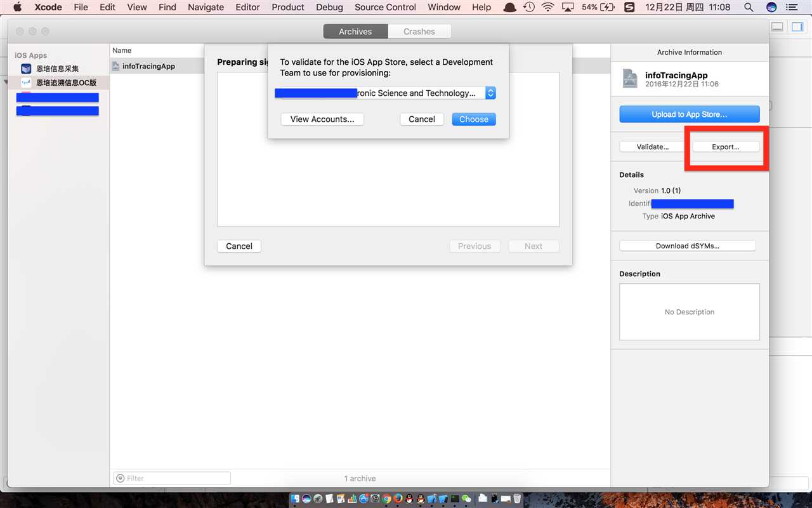812x508 pixels.
Task: Click the Siri icon in the menu bar
Action: click(771, 7)
